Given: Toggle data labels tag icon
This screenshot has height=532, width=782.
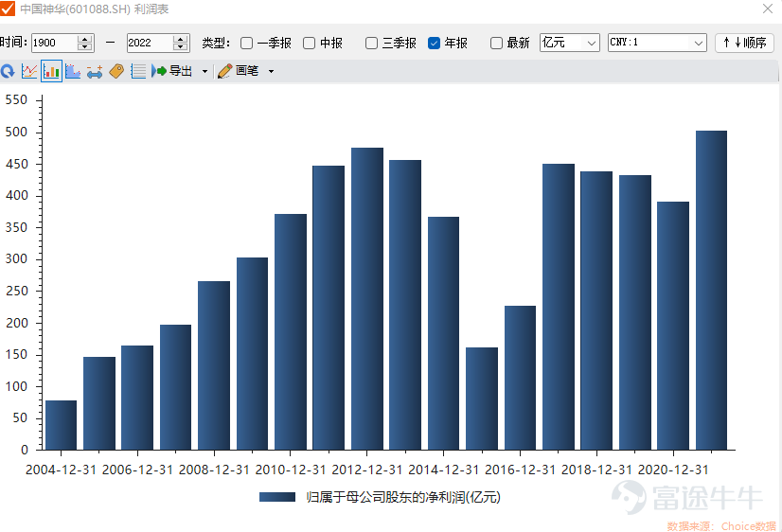Looking at the screenshot, I should tap(116, 71).
